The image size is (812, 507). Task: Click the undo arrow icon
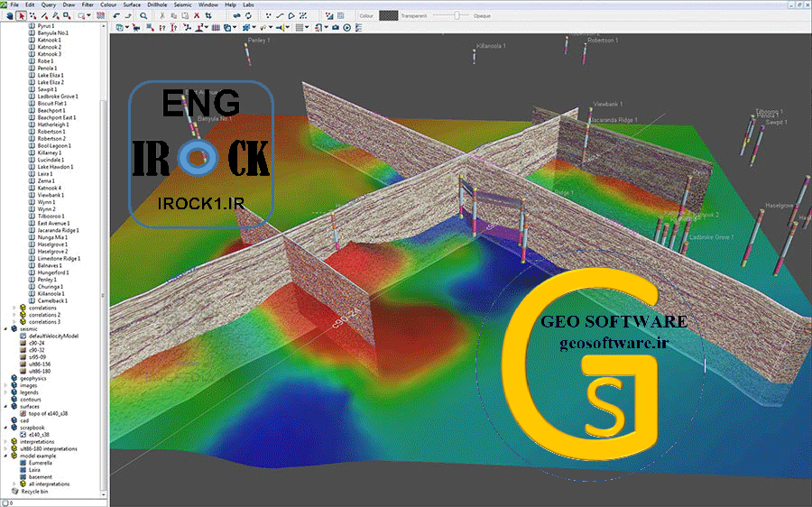coord(116,15)
